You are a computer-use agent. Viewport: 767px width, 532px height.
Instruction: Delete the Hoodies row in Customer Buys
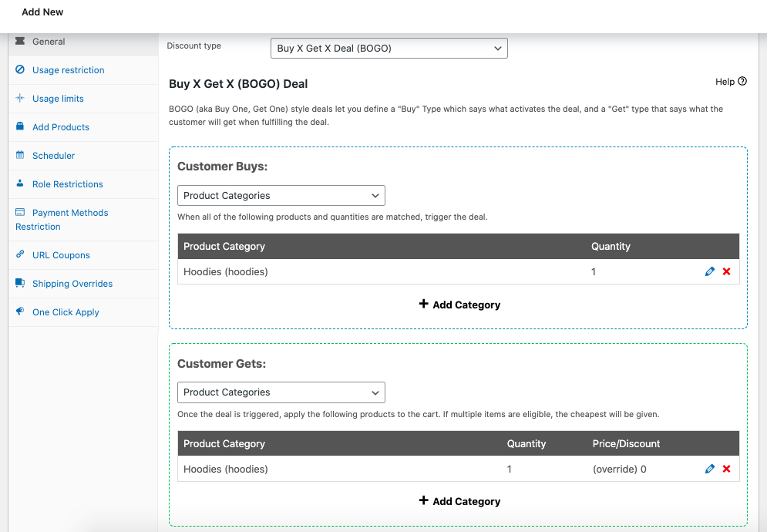(726, 271)
